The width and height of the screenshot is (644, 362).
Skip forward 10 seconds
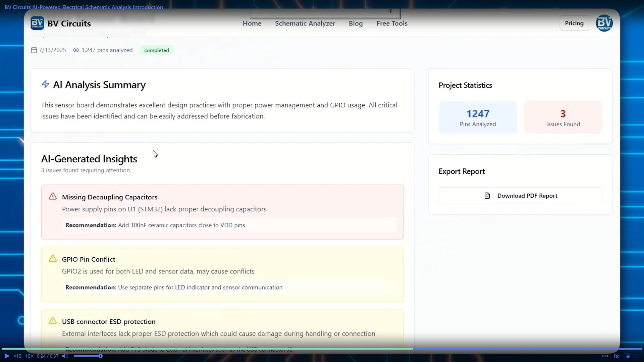tap(29, 356)
